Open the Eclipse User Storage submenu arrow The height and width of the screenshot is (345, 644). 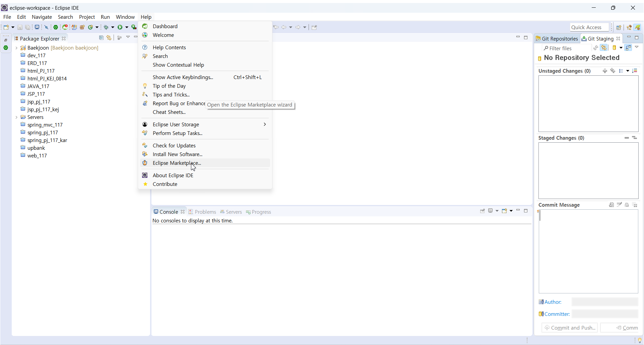[265, 124]
